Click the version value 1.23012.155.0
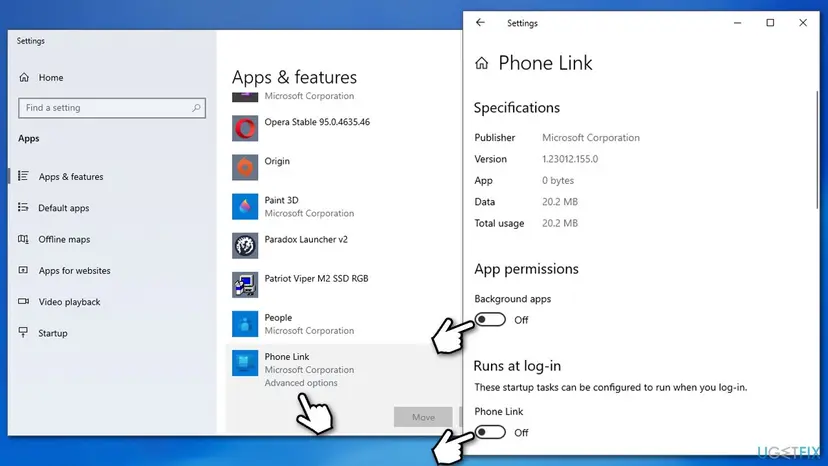The height and width of the screenshot is (466, 828). pyautogui.click(x=570, y=159)
